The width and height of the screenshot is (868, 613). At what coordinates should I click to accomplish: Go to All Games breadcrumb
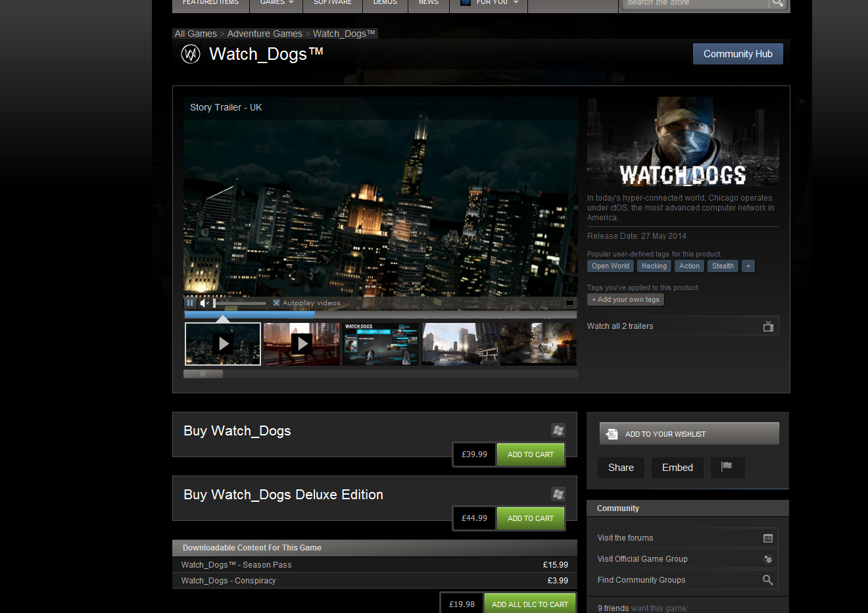pyautogui.click(x=196, y=34)
